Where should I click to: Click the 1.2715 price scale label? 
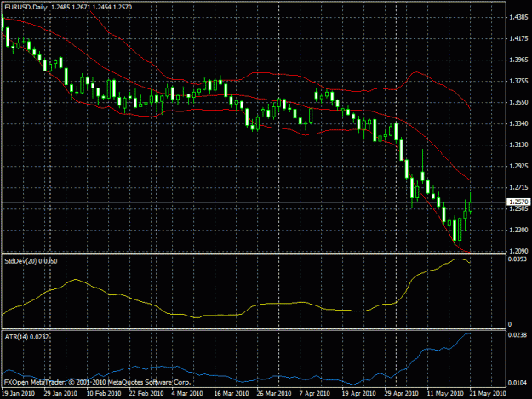click(x=518, y=187)
